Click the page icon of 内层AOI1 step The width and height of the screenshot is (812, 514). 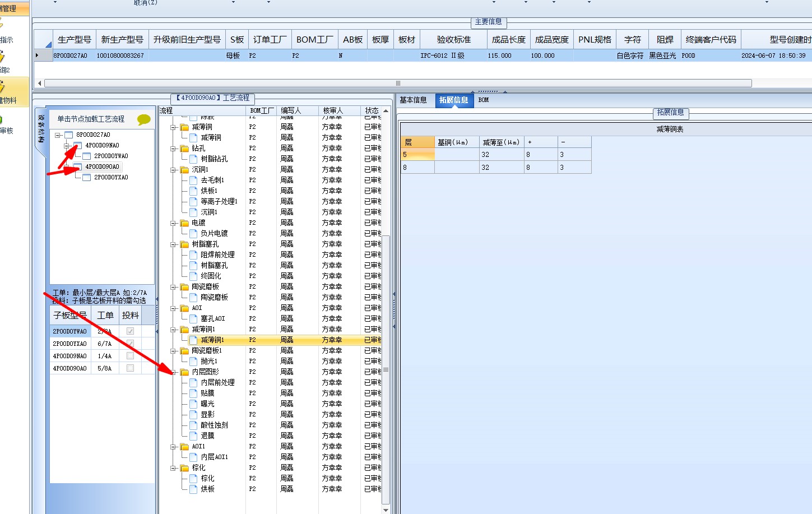point(194,457)
